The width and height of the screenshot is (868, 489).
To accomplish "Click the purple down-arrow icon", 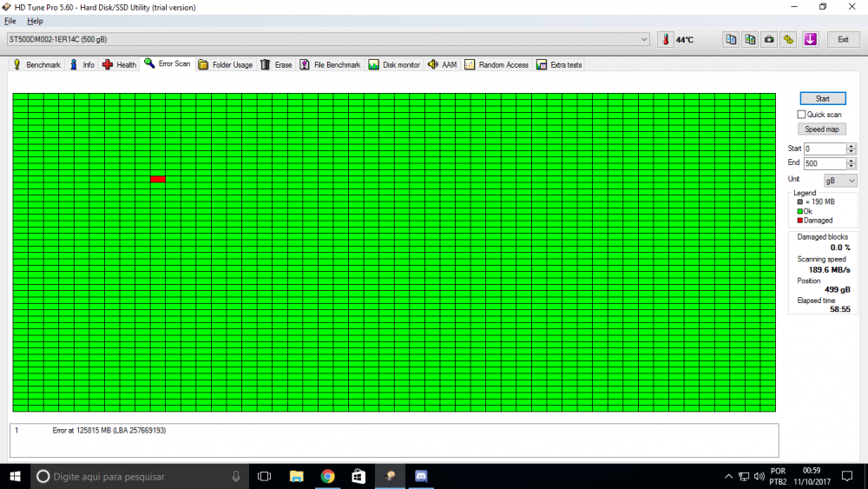I will [810, 39].
